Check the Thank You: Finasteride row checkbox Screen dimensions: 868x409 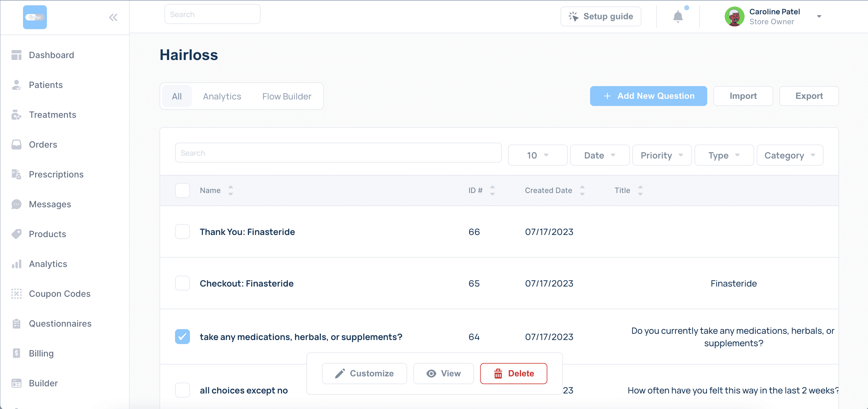(182, 232)
